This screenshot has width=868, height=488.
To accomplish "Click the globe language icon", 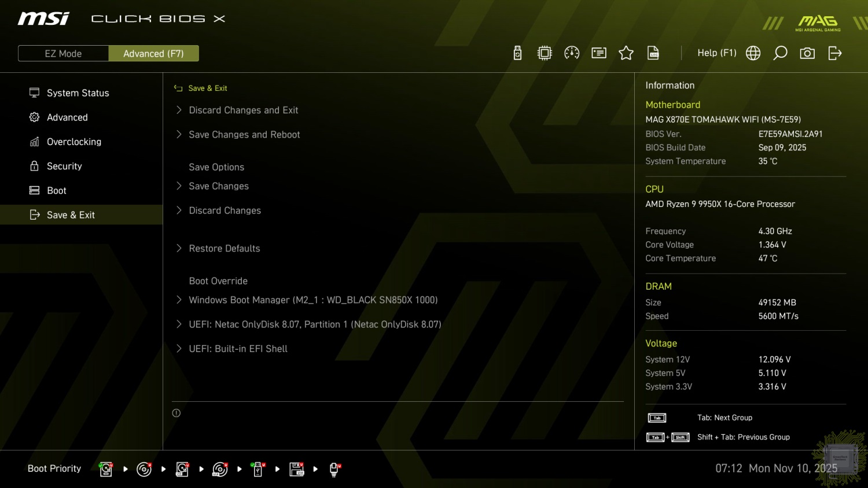I will pyautogui.click(x=753, y=53).
